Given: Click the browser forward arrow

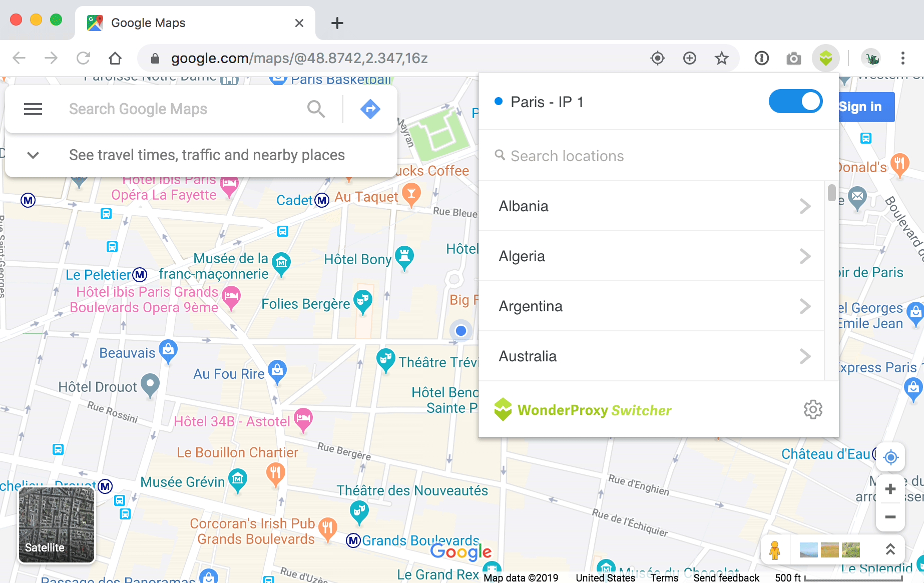Looking at the screenshot, I should (51, 59).
